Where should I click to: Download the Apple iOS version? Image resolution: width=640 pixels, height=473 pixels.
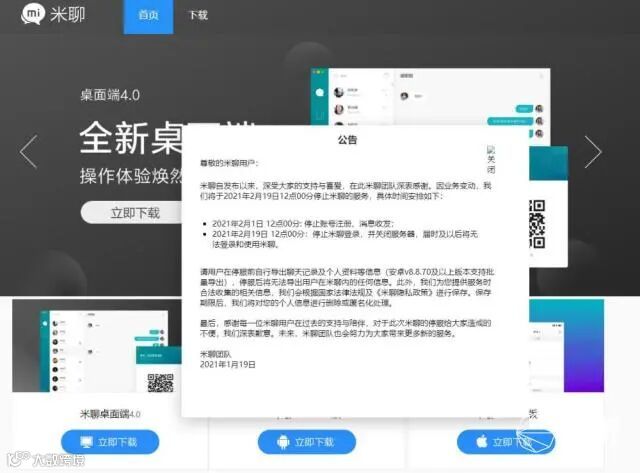coord(506,442)
